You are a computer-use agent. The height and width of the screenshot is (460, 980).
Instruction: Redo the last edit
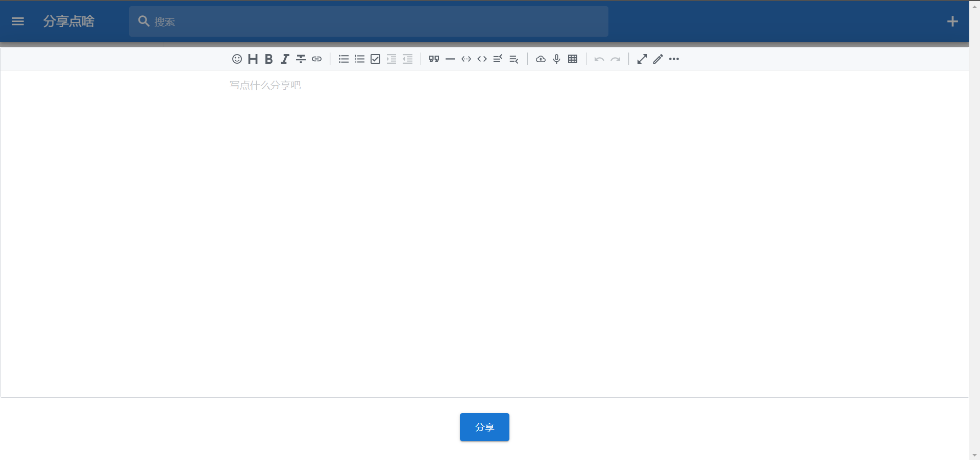coord(616,59)
